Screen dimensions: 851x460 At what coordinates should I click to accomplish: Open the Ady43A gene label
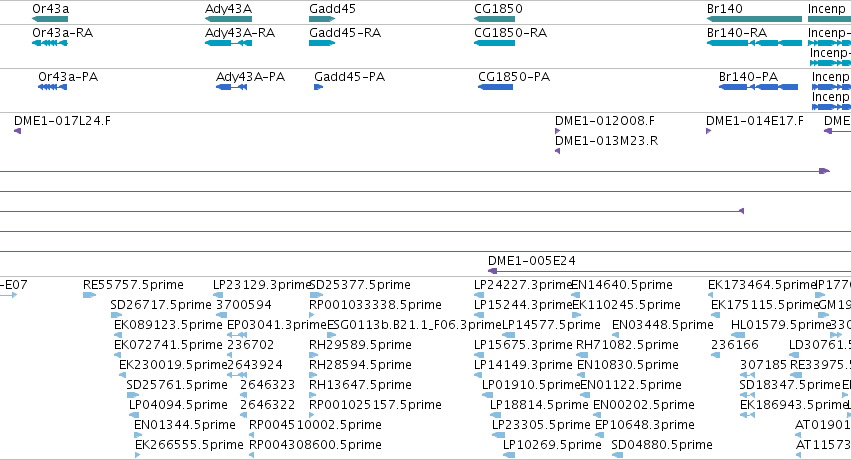coord(228,9)
